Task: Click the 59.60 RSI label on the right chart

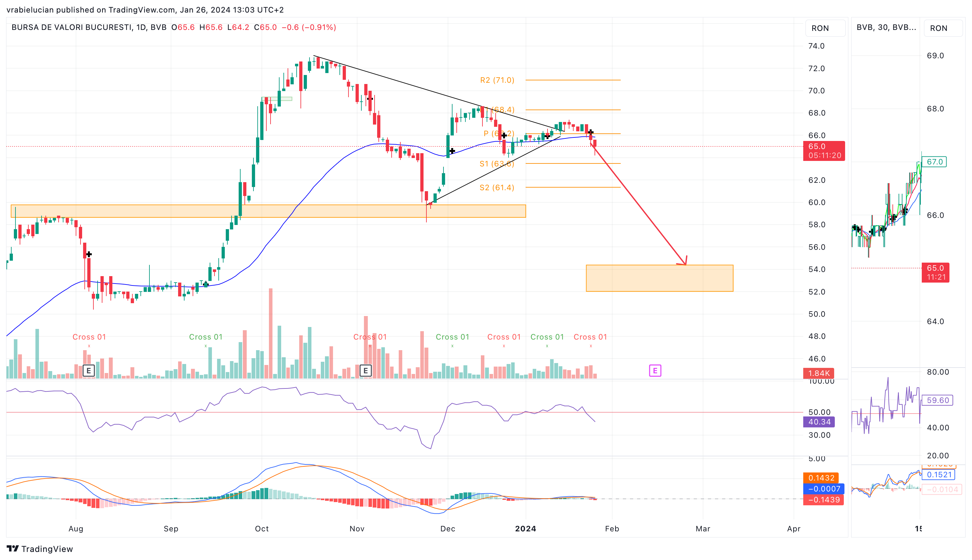Action: (938, 400)
